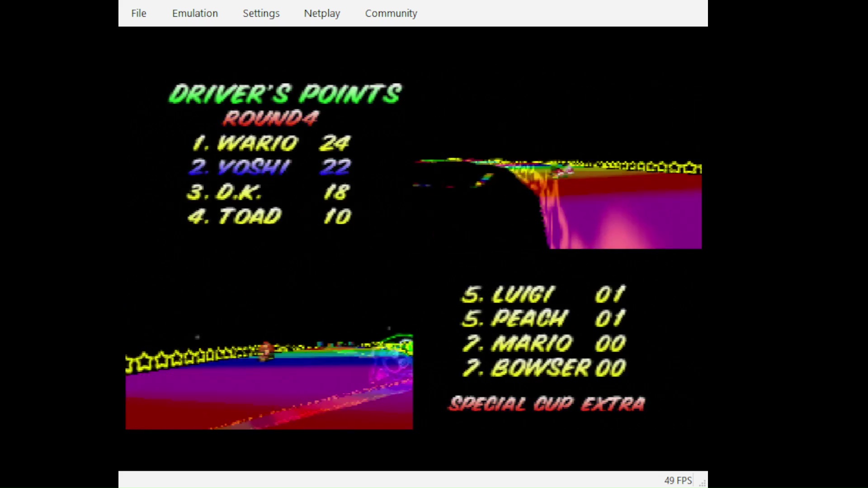The width and height of the screenshot is (868, 488).
Task: Select the 3. D.K. 18 standings row
Action: (269, 192)
